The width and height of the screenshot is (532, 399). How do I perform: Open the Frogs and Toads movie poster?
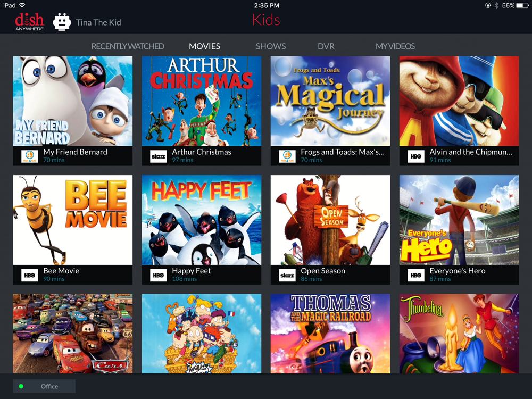330,101
